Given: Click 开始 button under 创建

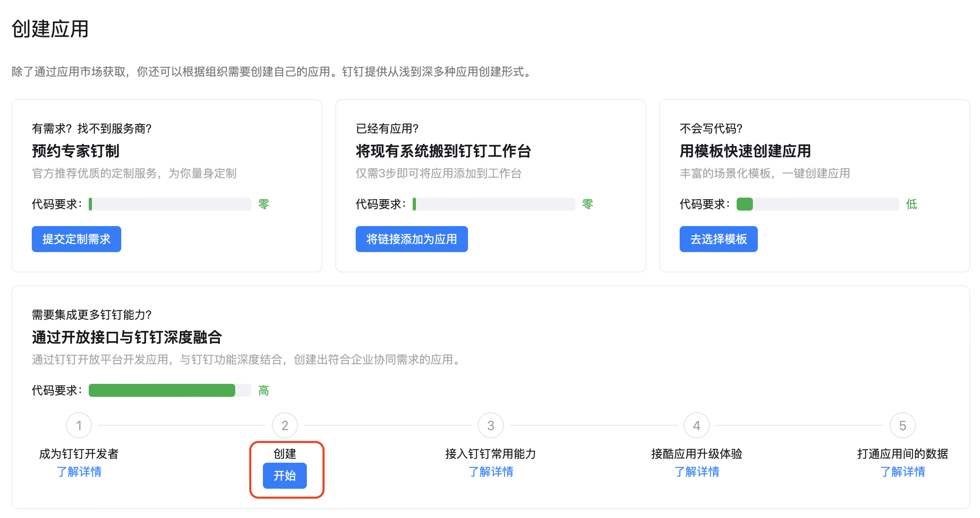Looking at the screenshot, I should point(285,475).
